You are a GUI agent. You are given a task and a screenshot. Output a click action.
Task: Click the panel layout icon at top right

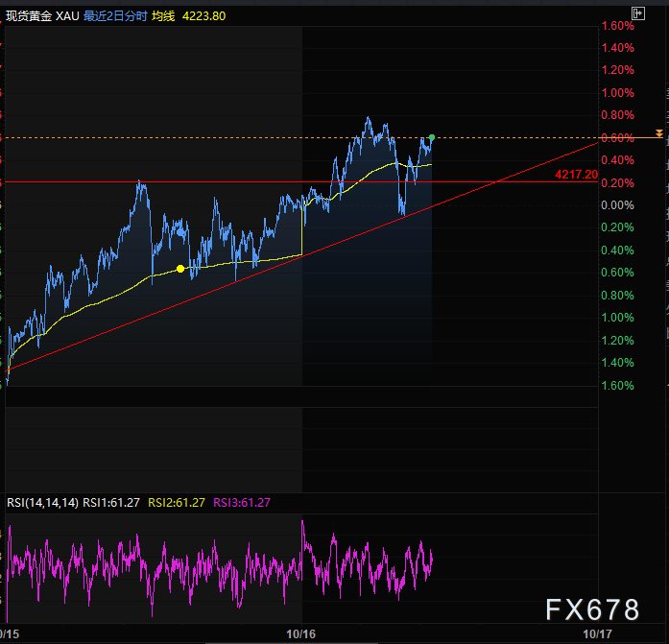[637, 13]
